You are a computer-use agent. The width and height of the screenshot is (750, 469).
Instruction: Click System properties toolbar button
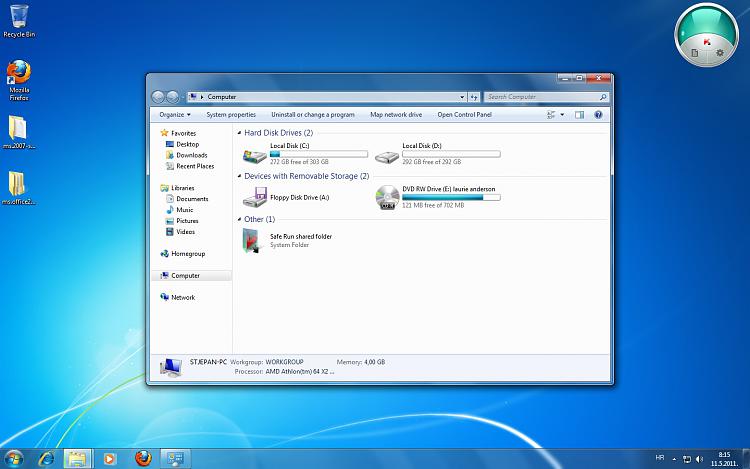point(231,115)
